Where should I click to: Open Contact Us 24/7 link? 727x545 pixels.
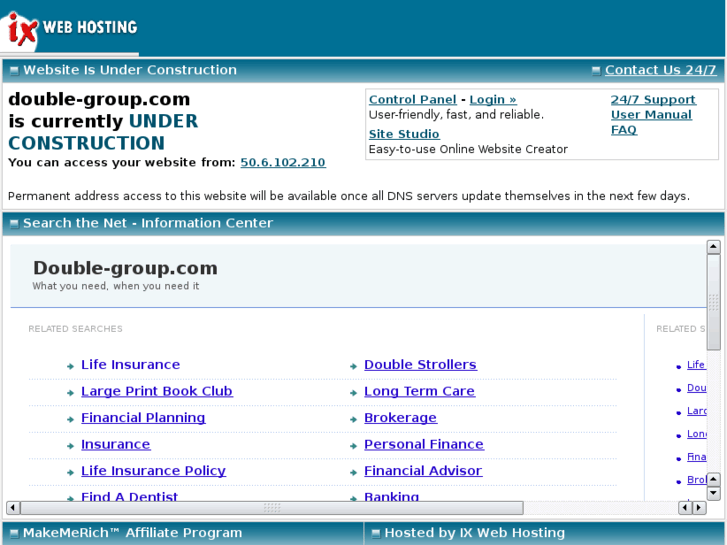tap(660, 70)
